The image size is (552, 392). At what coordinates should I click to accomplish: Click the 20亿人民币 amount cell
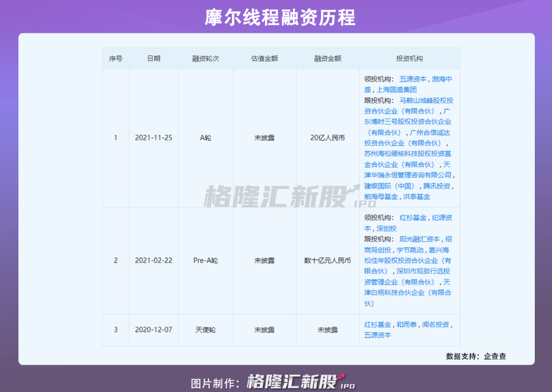pos(328,138)
